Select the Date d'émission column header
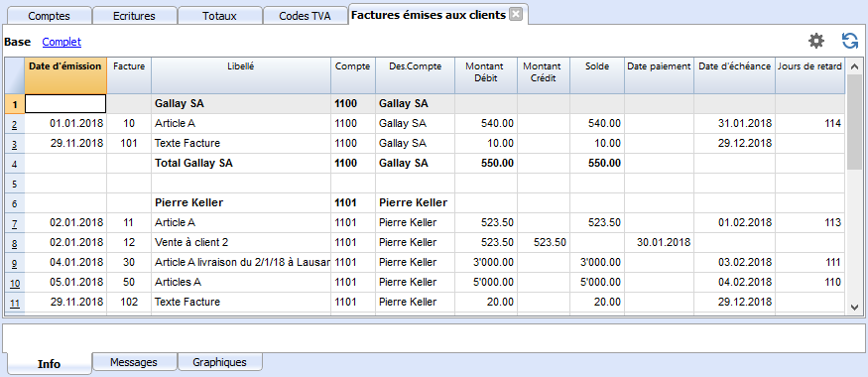This screenshot has height=377, width=868. (65, 74)
